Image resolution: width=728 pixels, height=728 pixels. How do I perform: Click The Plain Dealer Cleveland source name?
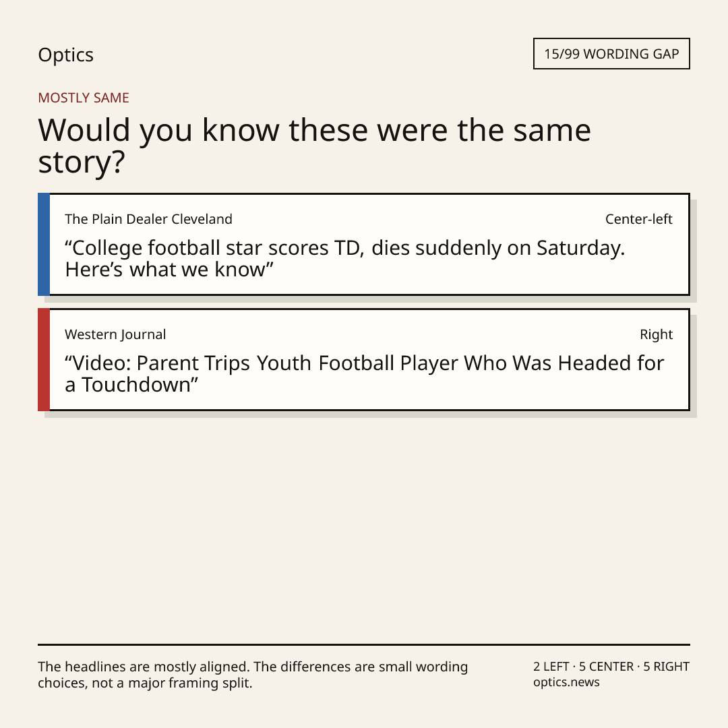[x=148, y=219]
